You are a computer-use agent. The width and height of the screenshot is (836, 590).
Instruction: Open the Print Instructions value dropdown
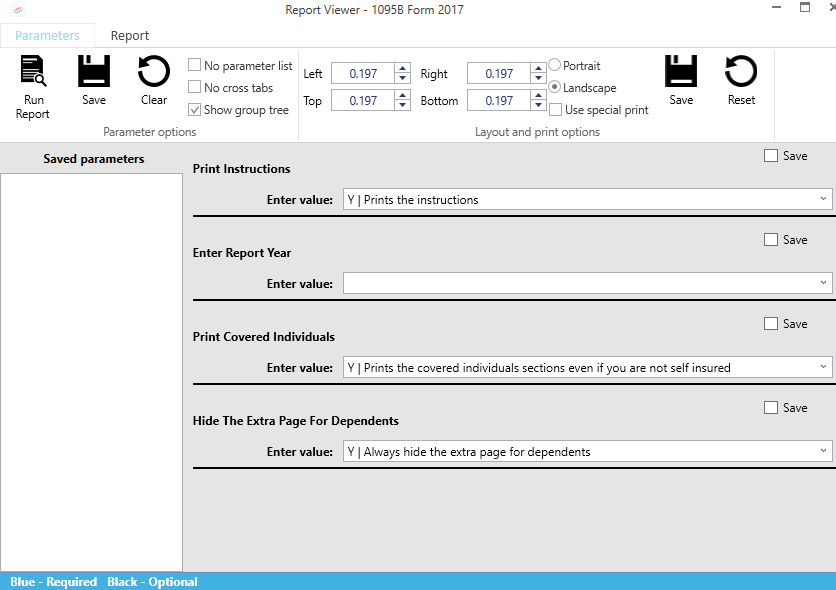click(x=823, y=199)
